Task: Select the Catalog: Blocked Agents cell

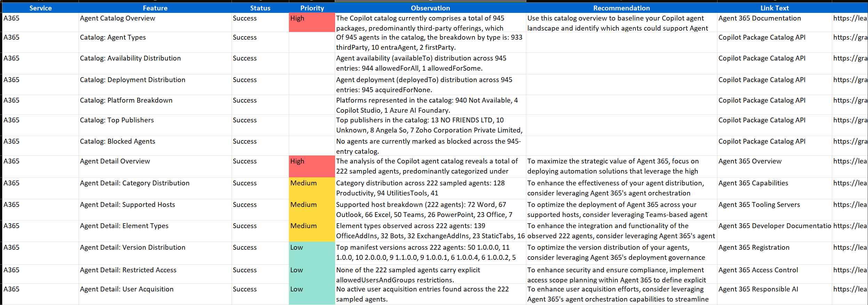Action: pos(155,146)
